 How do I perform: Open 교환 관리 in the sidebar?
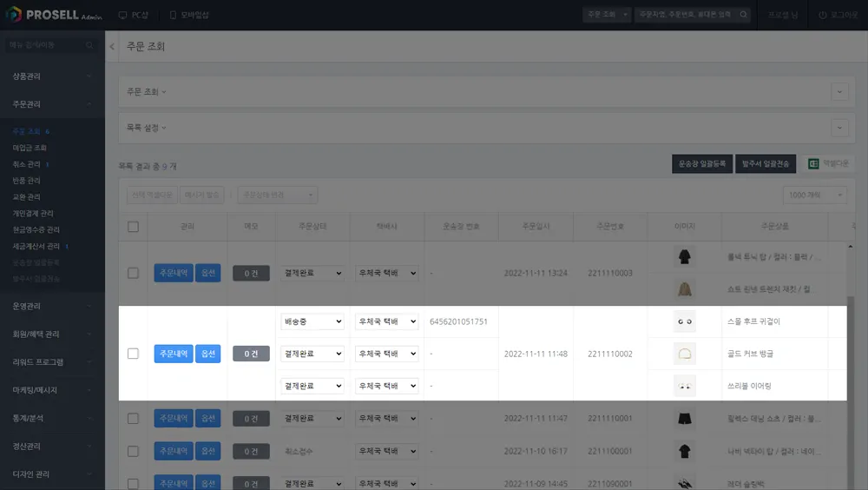pos(27,197)
